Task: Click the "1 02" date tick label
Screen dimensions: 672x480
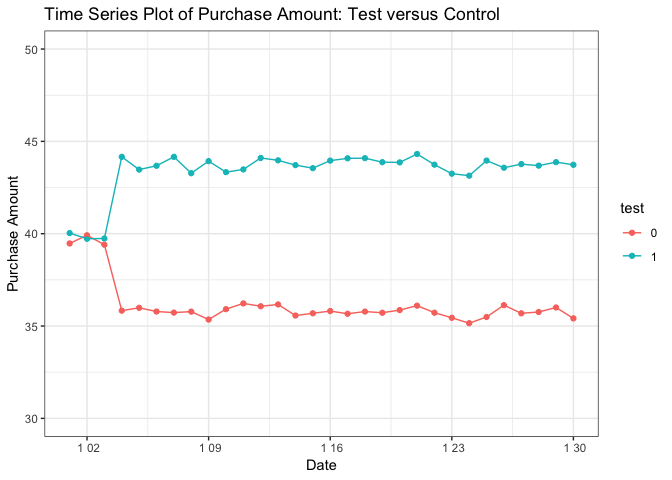Action: [87, 449]
